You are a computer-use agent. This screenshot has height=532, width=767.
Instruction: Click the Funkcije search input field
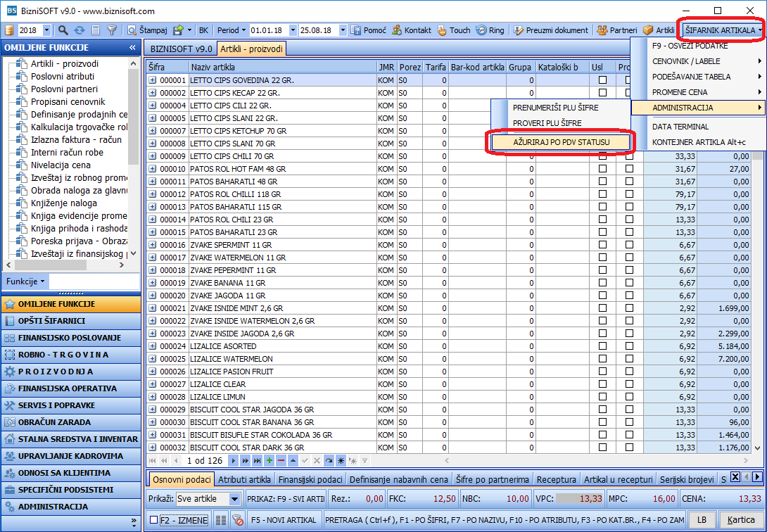94,281
